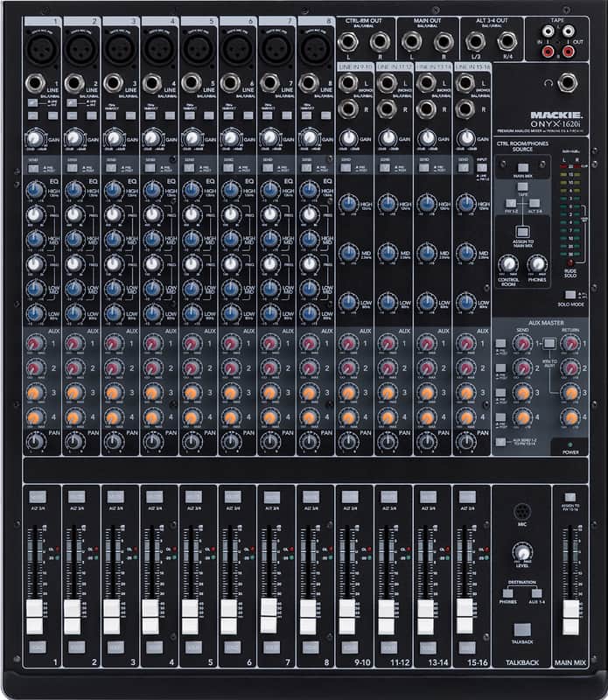Toggle the SOLO MODE button
The height and width of the screenshot is (700, 608).
pos(570,295)
